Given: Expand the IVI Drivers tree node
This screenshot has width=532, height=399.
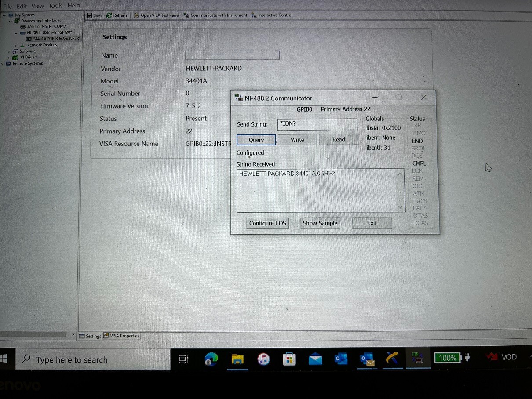Looking at the screenshot, I should coord(8,58).
